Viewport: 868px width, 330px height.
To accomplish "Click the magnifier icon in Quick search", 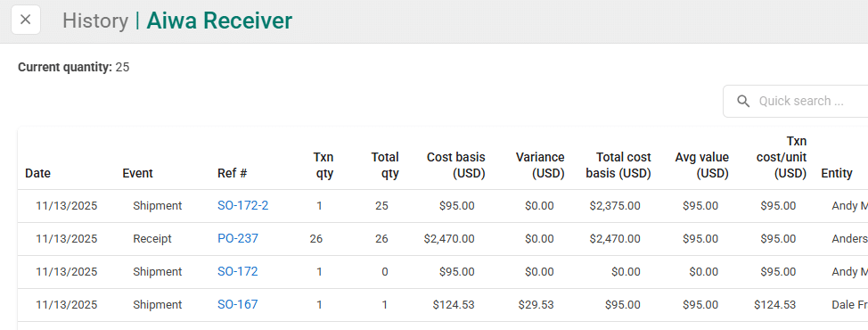I will [743, 102].
